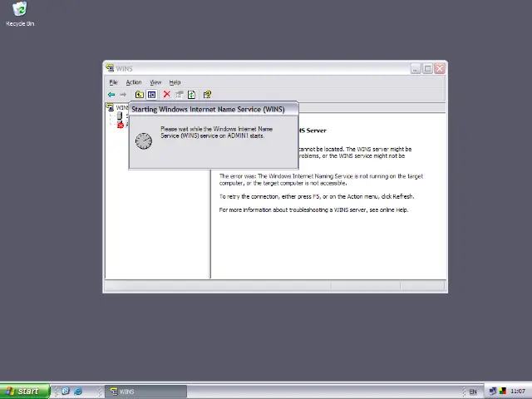The height and width of the screenshot is (399, 532).
Task: Click the 'To retry the connection' instruction text
Action: coord(317,196)
